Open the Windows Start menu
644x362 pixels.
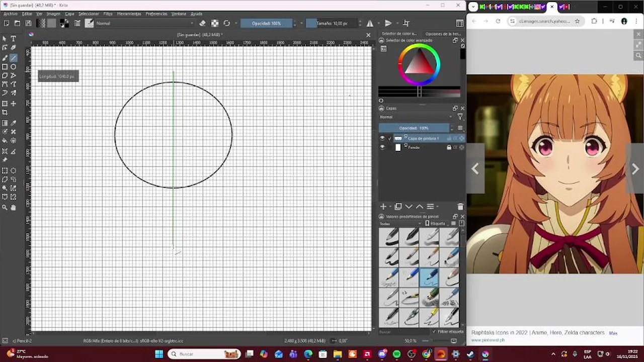pyautogui.click(x=159, y=354)
